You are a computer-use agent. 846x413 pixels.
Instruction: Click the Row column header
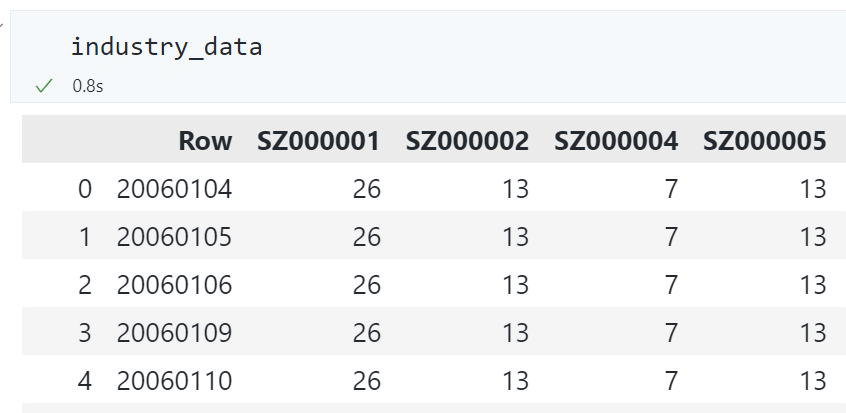[205, 141]
